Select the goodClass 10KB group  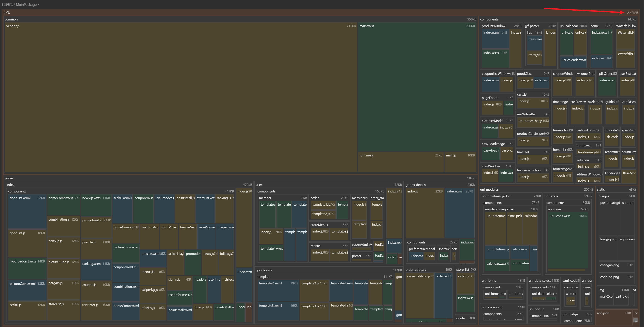tap(533, 73)
